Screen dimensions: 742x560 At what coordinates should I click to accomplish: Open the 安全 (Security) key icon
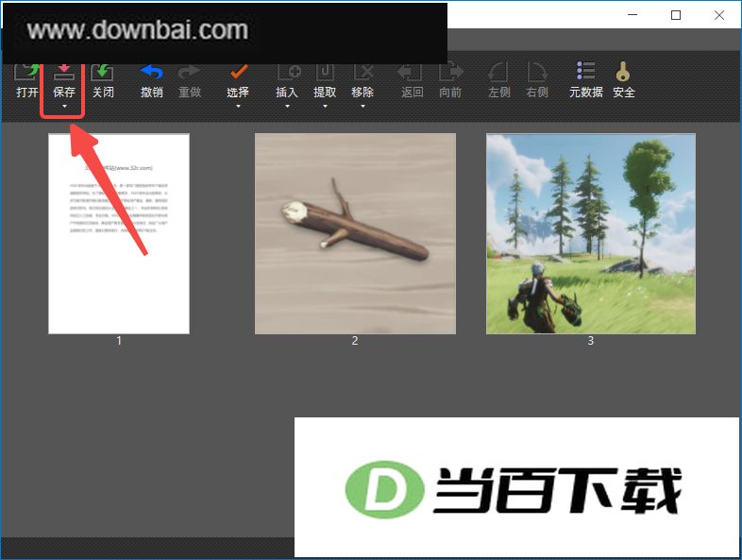coord(623,72)
